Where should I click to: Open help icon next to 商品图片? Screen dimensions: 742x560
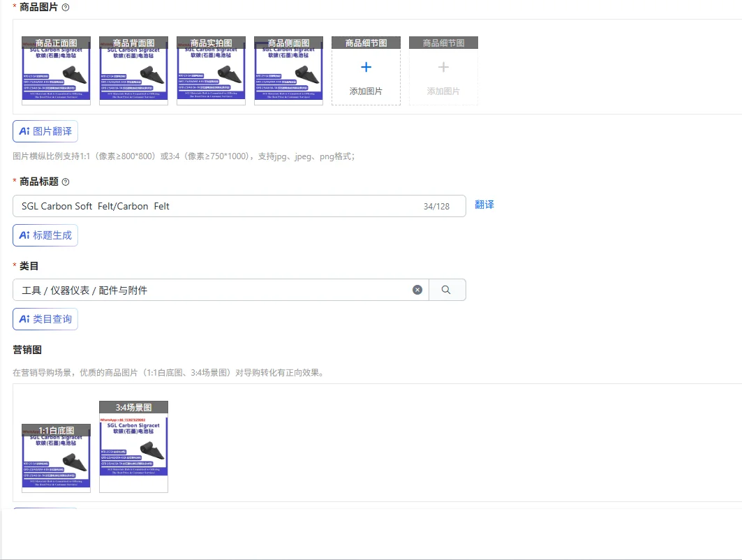[66, 7]
